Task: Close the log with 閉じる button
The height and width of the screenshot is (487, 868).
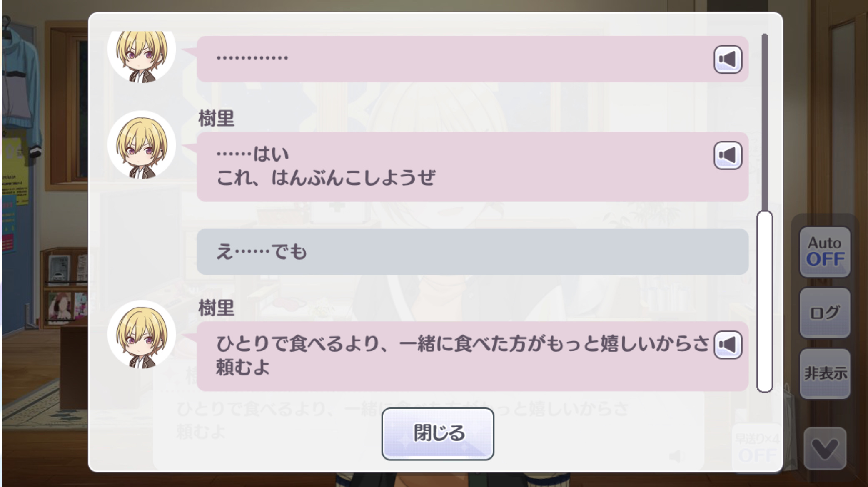Action: point(438,434)
